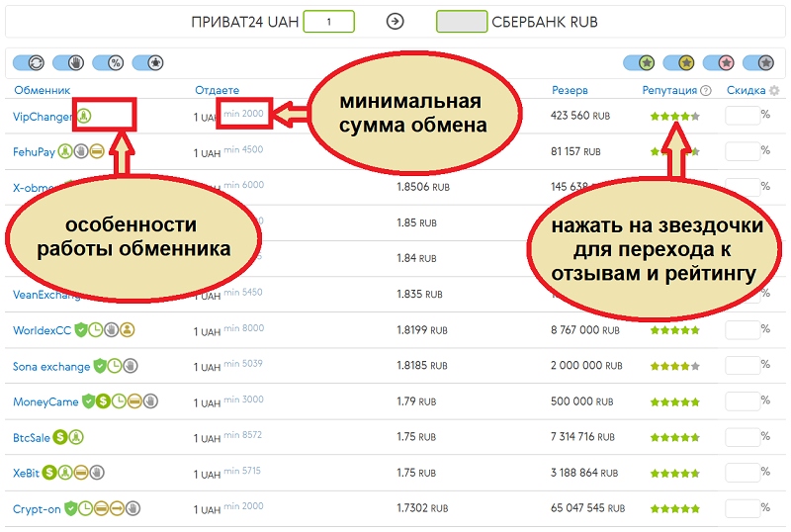Viewport: 791px width, 532px height.
Task: Click the clock icon beside Sona exchange
Action: coord(115,366)
